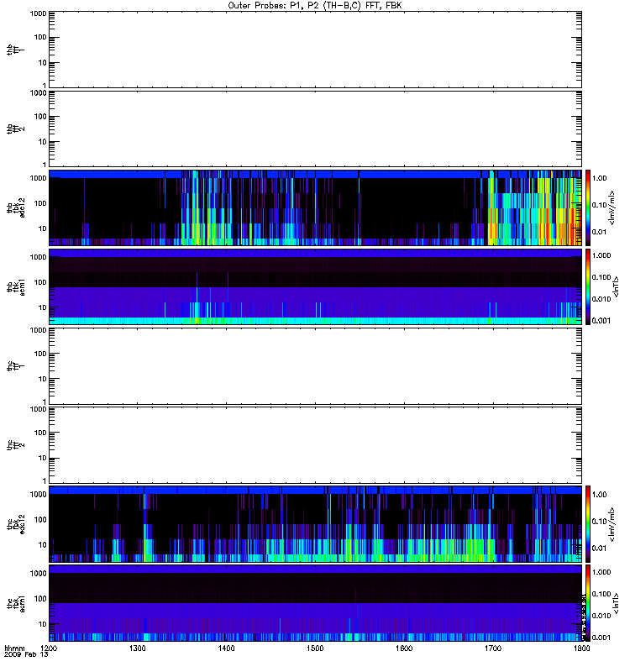Click the thb edc12 mV/m color bar
The width and height of the screenshot is (630, 672).
tap(588, 207)
